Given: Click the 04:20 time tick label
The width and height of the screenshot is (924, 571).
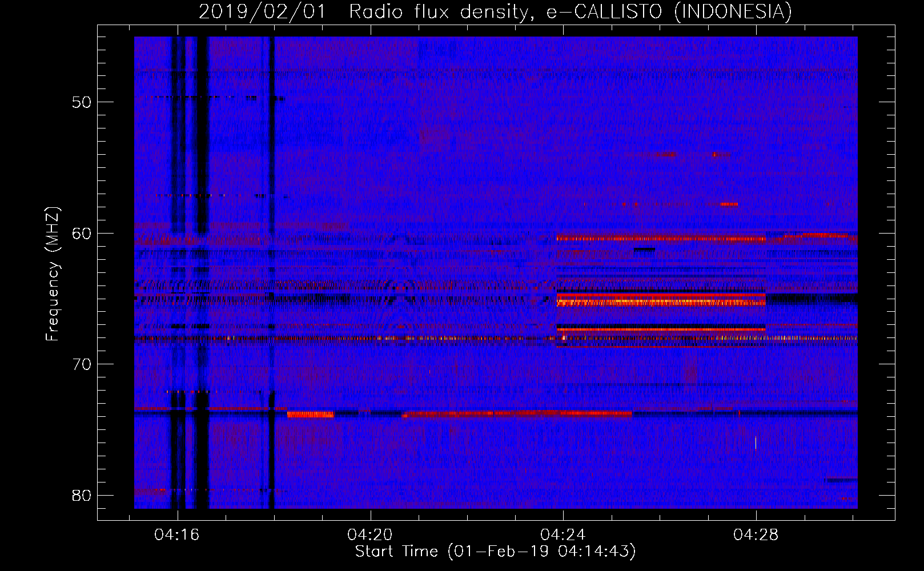Looking at the screenshot, I should tap(370, 534).
